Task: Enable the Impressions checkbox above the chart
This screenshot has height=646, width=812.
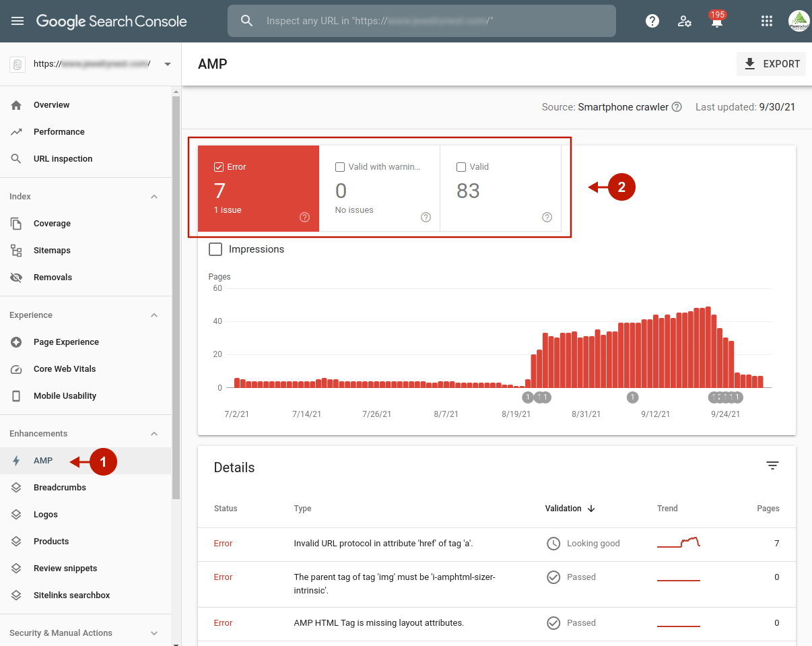Action: 215,249
